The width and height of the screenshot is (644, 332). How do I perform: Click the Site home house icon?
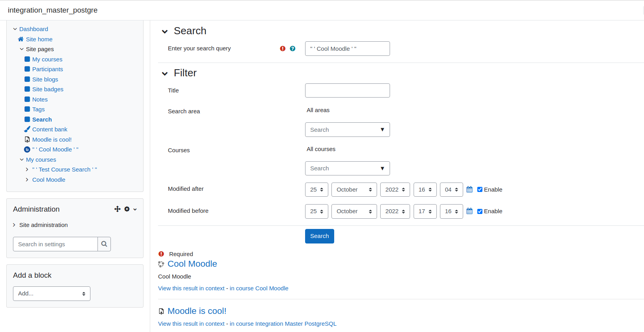(x=21, y=39)
